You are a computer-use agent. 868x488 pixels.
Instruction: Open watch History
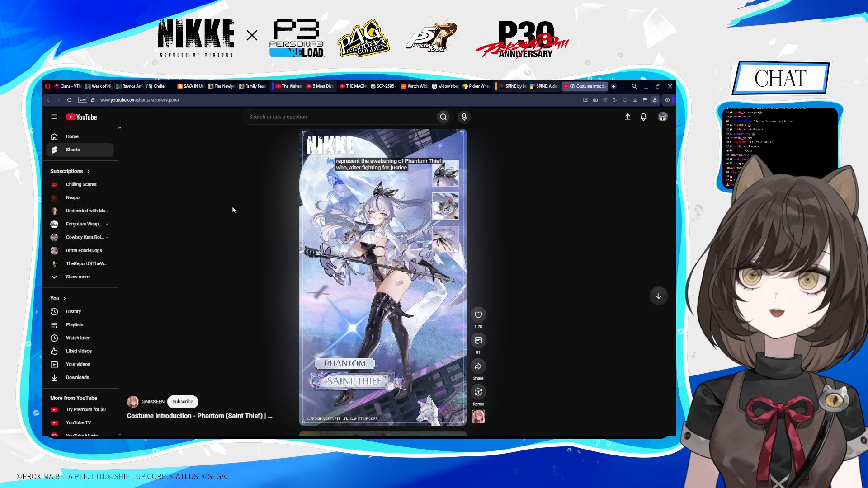tap(80, 312)
